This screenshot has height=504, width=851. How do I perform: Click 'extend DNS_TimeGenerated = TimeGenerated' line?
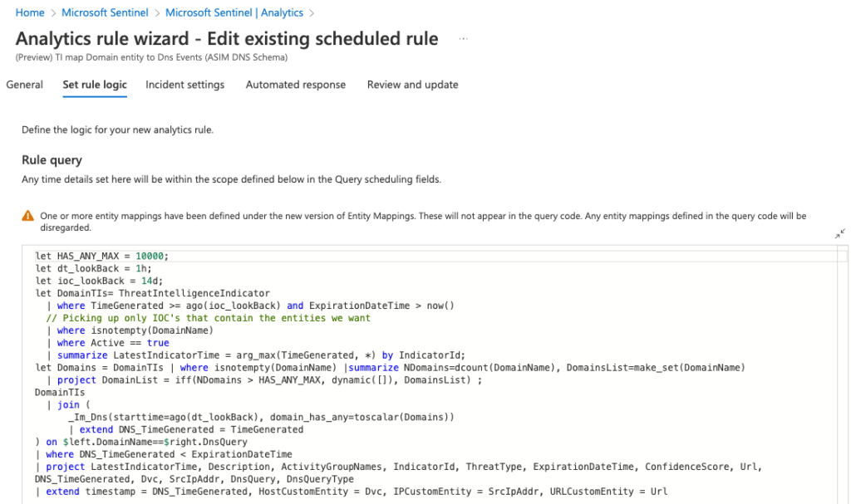[186, 429]
